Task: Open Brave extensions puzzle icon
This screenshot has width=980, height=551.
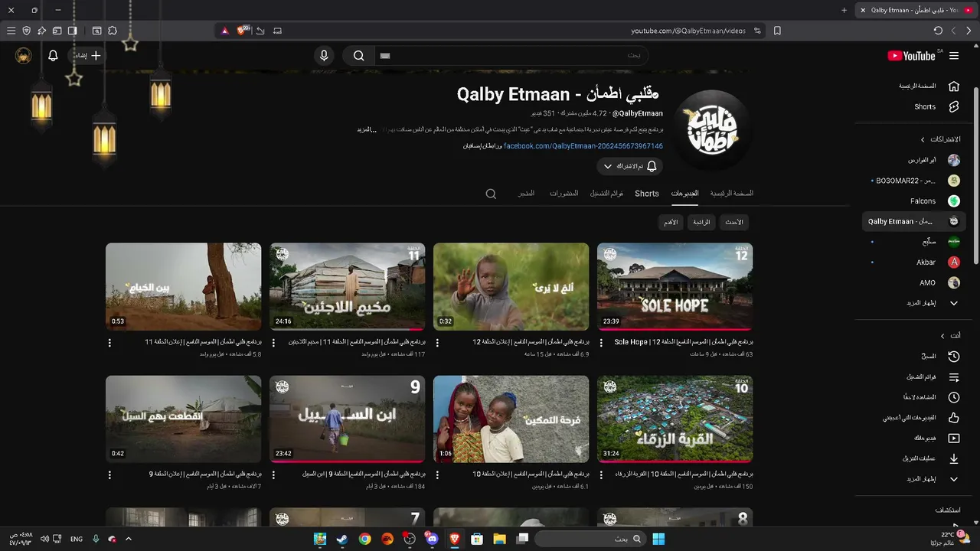Action: [x=113, y=31]
